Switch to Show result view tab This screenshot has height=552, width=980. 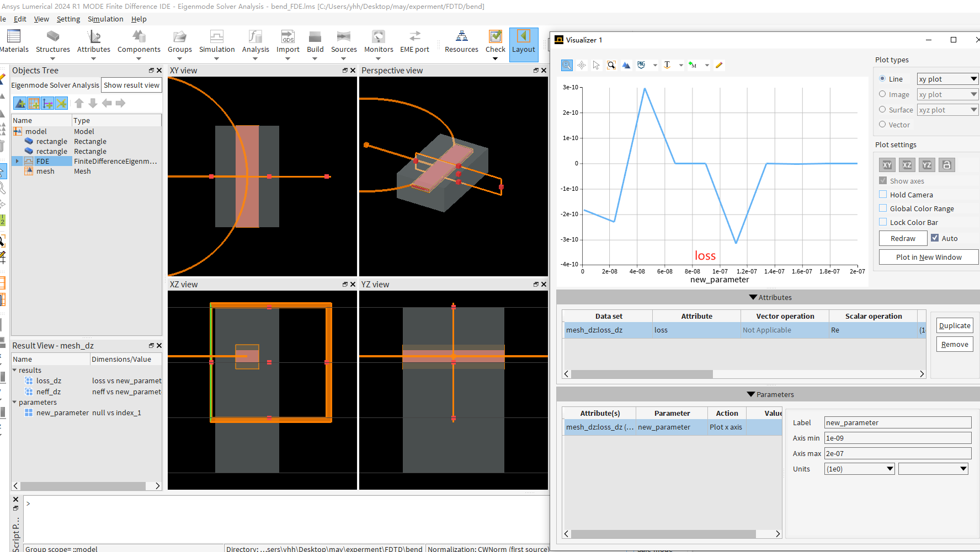click(131, 85)
